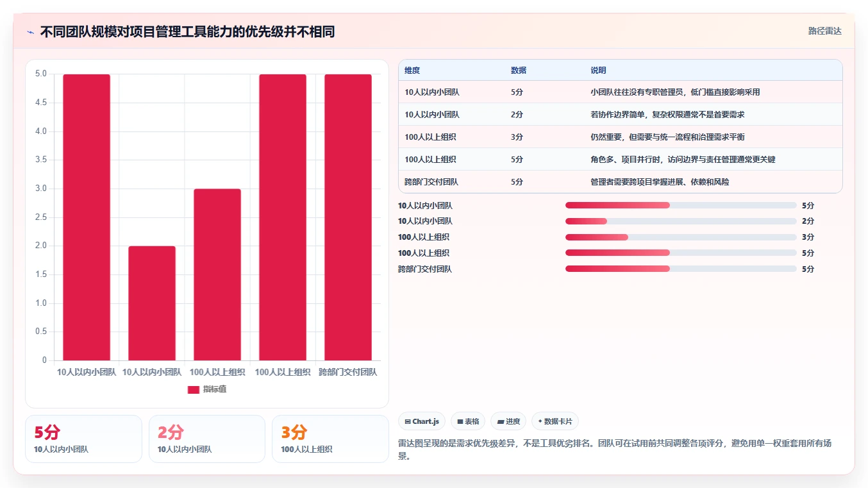868x488 pixels.
Task: Click the footer note starting with 雷达图呈现的是需求优先级差异
Action: pos(615,450)
